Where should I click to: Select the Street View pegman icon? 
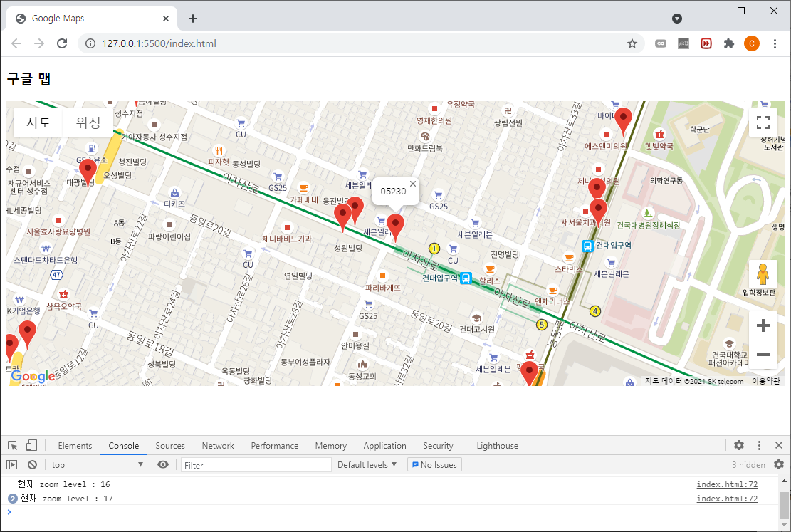pyautogui.click(x=763, y=275)
